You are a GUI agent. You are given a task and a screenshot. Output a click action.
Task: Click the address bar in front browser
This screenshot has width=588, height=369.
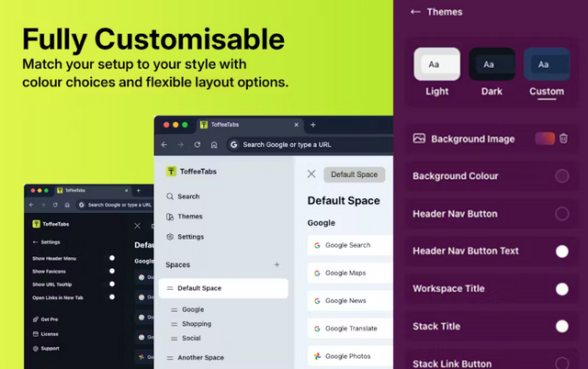(x=310, y=145)
